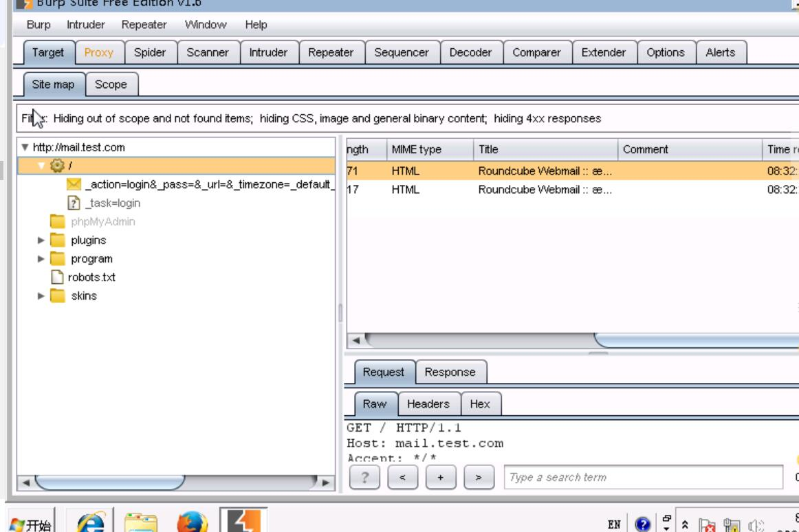The image size is (799, 532).
Task: Select the Raw view tab
Action: (375, 404)
